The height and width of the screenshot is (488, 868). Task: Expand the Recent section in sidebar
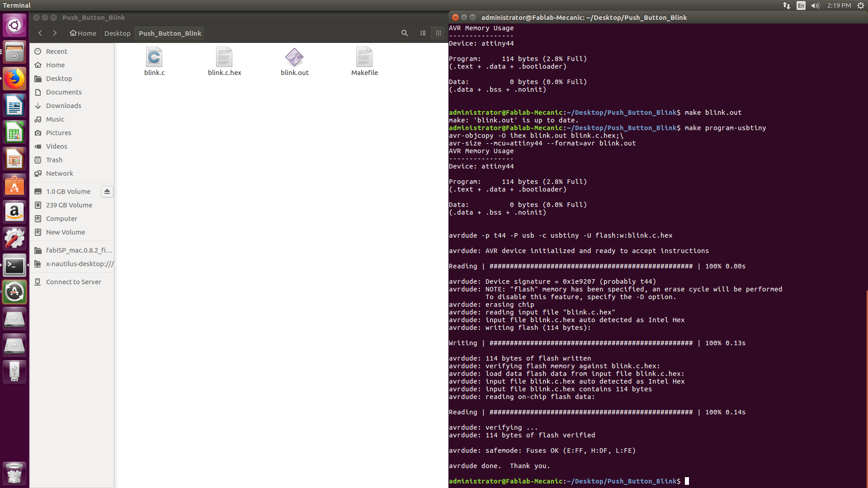pos(57,51)
